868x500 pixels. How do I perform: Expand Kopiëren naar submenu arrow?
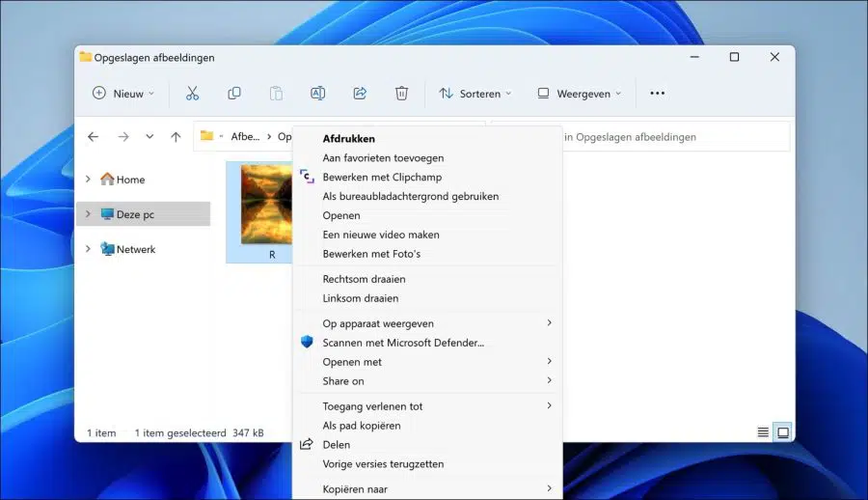point(549,488)
